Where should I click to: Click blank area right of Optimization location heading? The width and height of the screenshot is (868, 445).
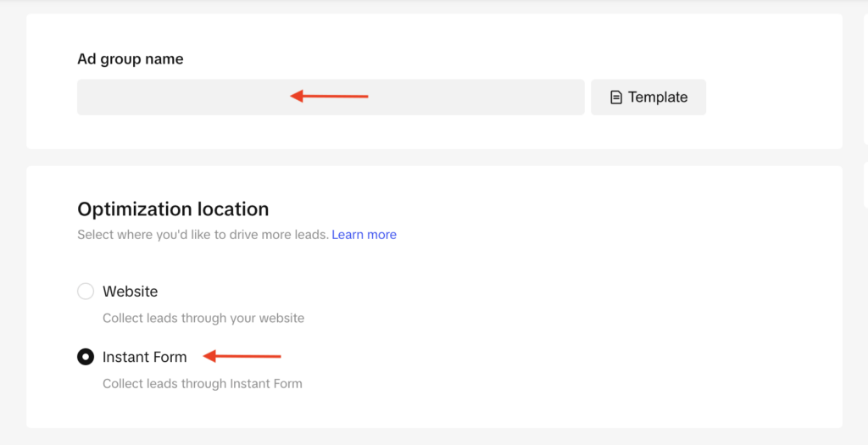[x=551, y=209]
